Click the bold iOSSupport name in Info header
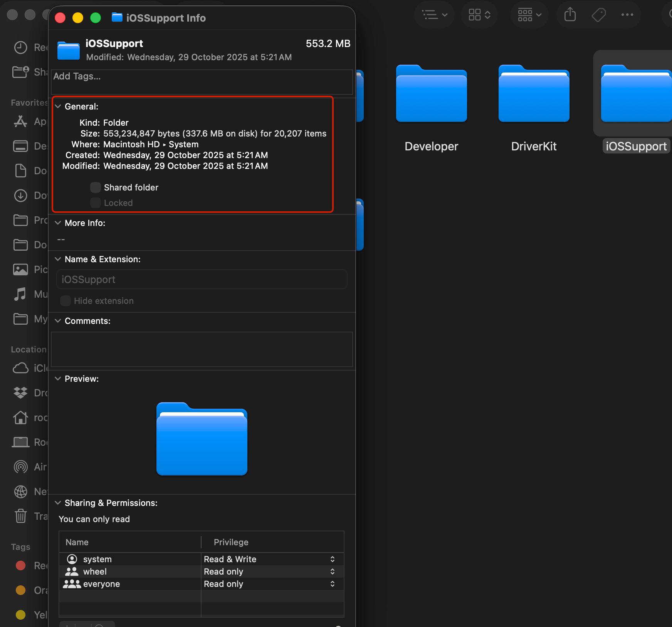The width and height of the screenshot is (672, 627). pos(114,44)
